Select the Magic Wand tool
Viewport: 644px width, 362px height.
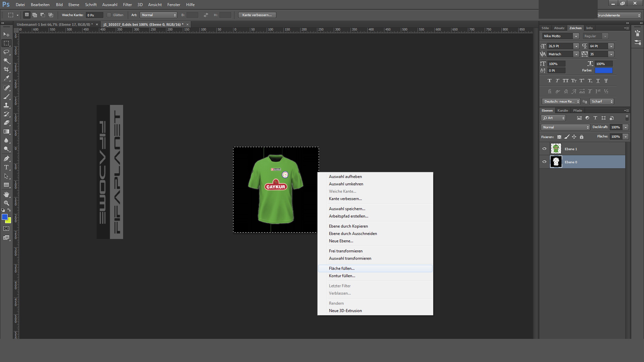pyautogui.click(x=6, y=61)
